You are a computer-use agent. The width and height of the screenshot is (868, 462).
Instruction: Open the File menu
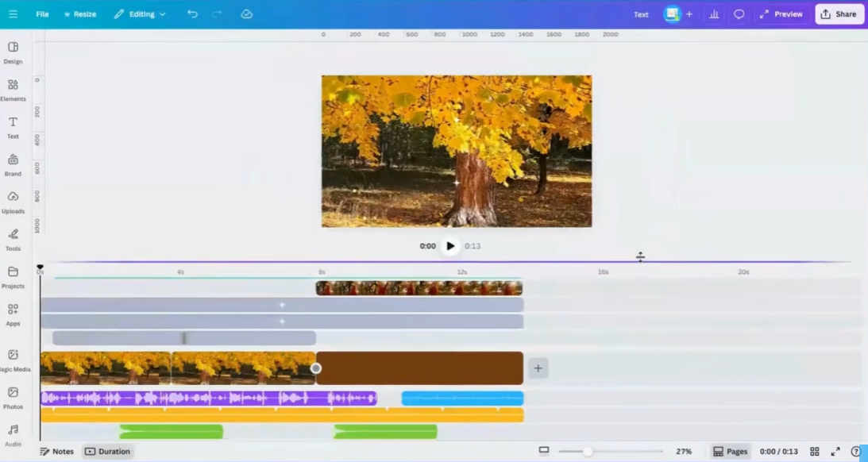[42, 13]
